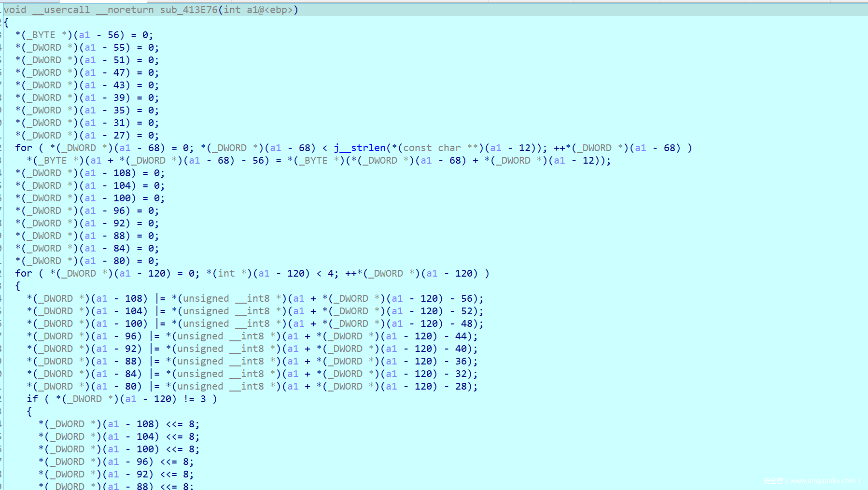Screen dimensions: 868x490
Task: Click the void return type in the header
Action: point(15,10)
